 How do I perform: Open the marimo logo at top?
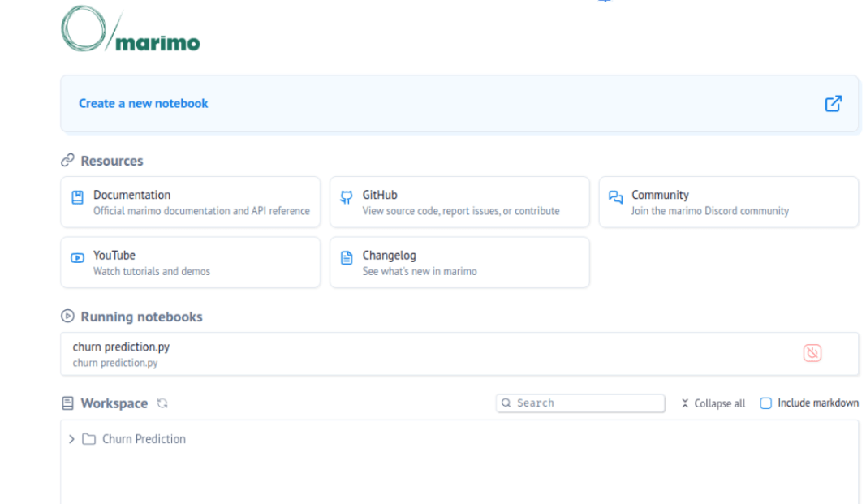pyautogui.click(x=131, y=28)
